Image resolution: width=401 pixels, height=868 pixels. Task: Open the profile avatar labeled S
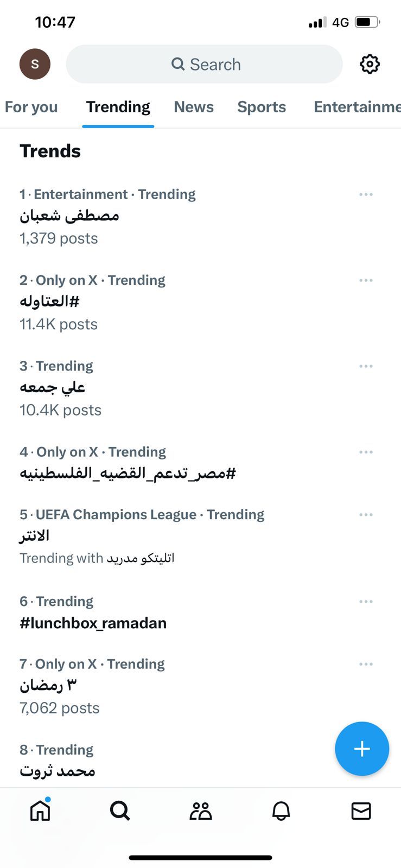(35, 64)
